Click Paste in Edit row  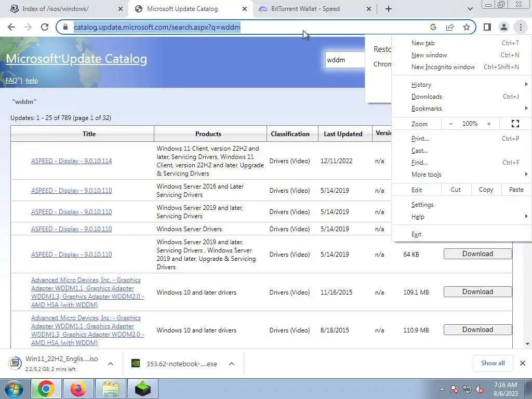(516, 190)
